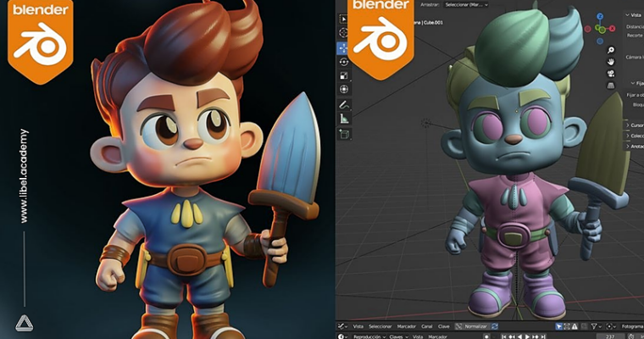Viewport: 644px width, 339px height.
Task: Jump to the last frame
Action: 543,336
